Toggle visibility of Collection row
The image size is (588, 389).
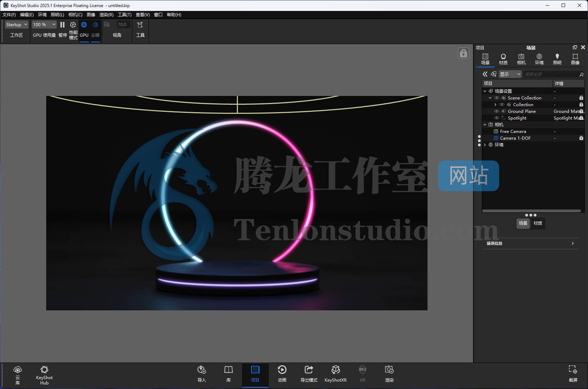coord(502,104)
